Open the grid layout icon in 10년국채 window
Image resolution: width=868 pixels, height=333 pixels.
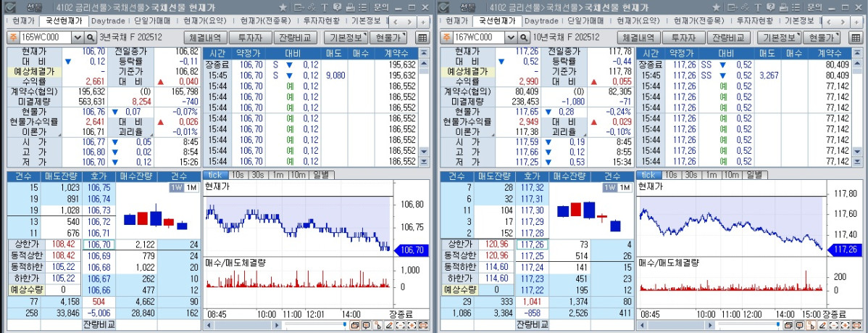pos(856,38)
